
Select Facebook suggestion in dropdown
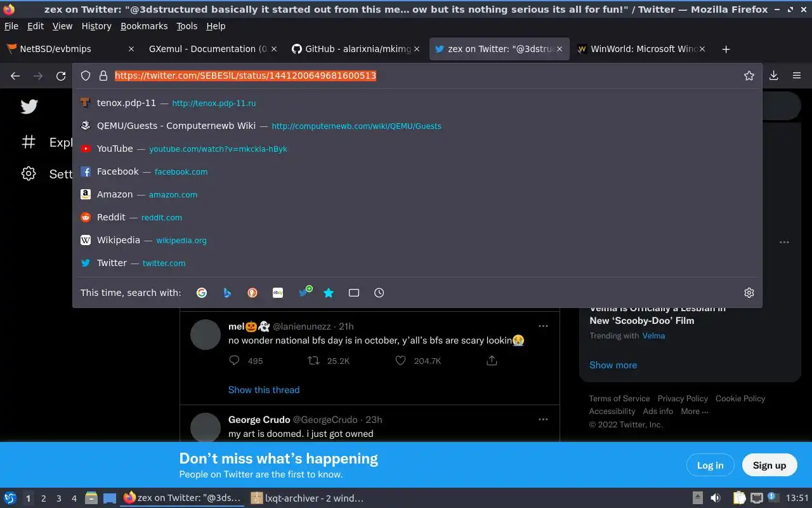417,171
